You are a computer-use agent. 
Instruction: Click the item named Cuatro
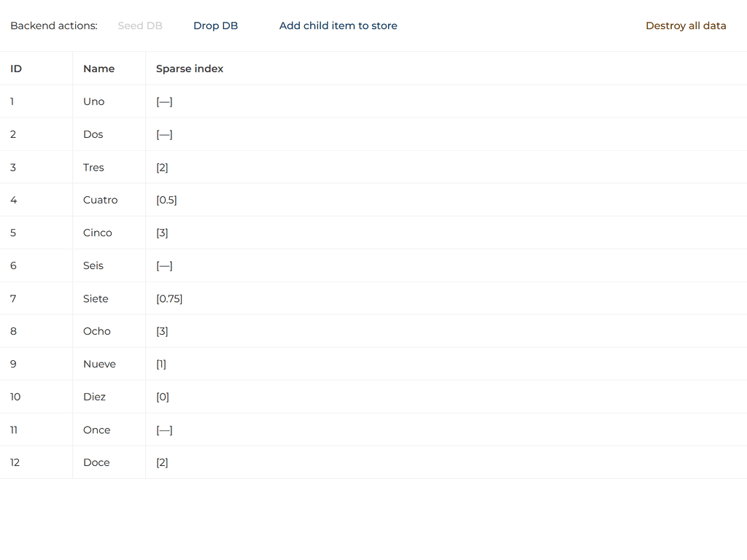100,200
